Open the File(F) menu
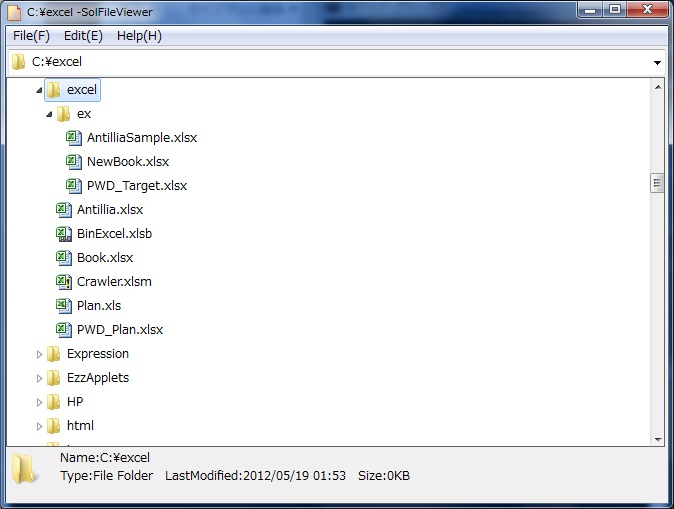This screenshot has height=509, width=674. [31, 36]
